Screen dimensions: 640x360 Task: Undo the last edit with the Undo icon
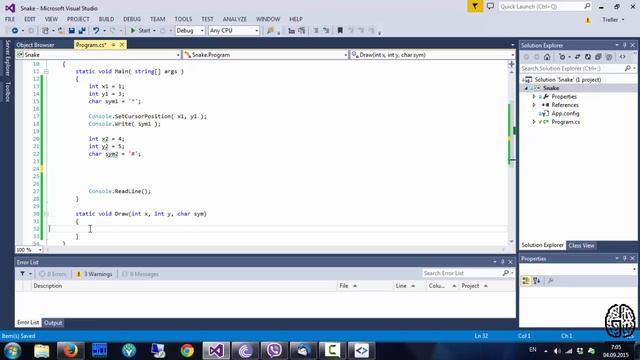(x=96, y=31)
